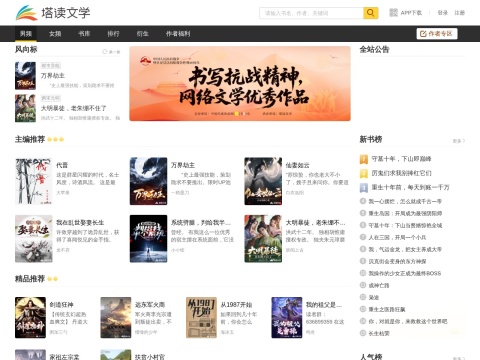Open the 系统劈腿 book cover
480x360 pixels.
click(148, 239)
